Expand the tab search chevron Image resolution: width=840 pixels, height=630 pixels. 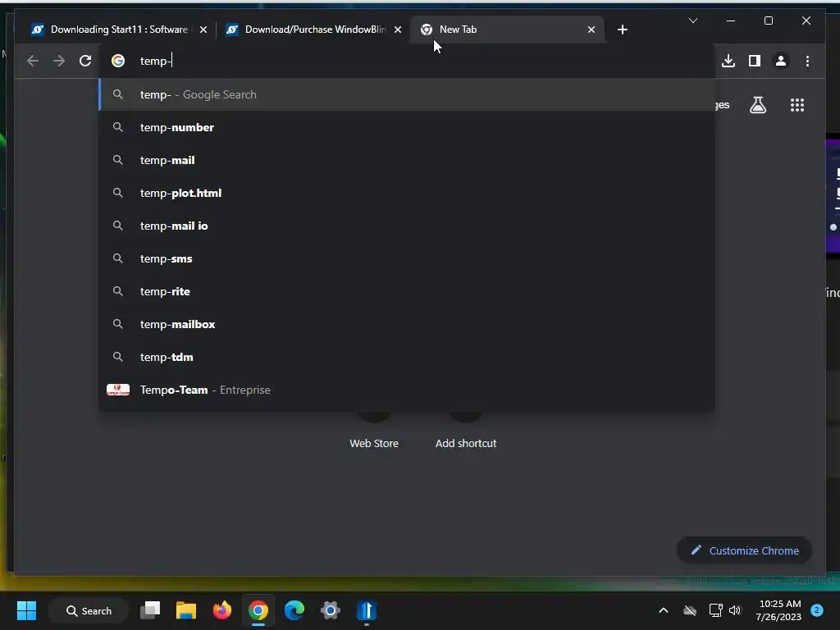[692, 21]
